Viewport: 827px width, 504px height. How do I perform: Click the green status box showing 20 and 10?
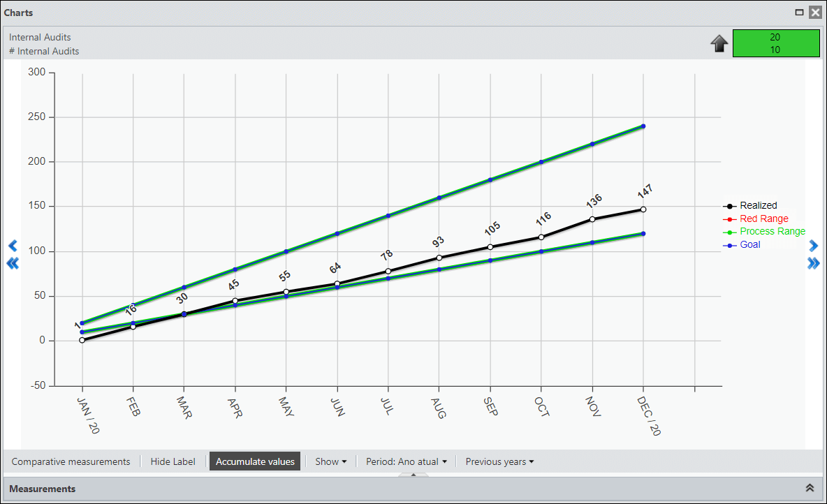(776, 43)
